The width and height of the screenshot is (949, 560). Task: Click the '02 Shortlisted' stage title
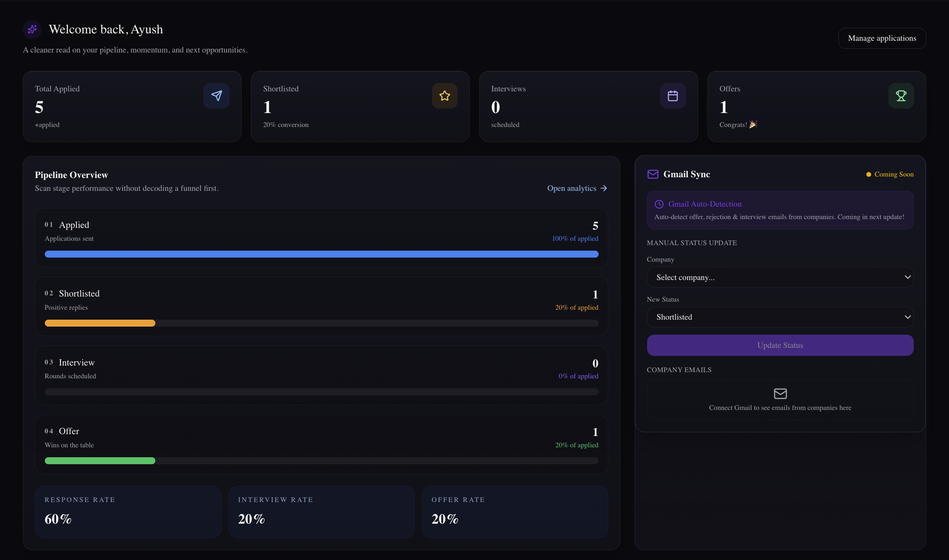(x=72, y=294)
